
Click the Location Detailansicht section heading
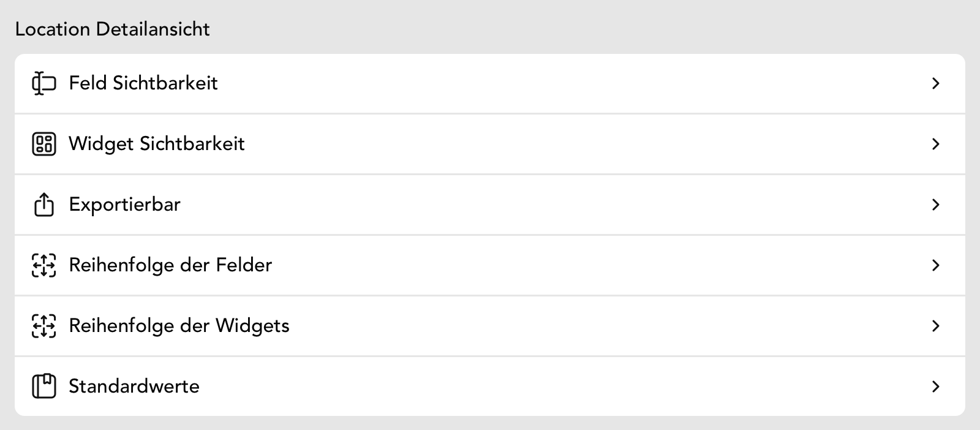coord(113,29)
